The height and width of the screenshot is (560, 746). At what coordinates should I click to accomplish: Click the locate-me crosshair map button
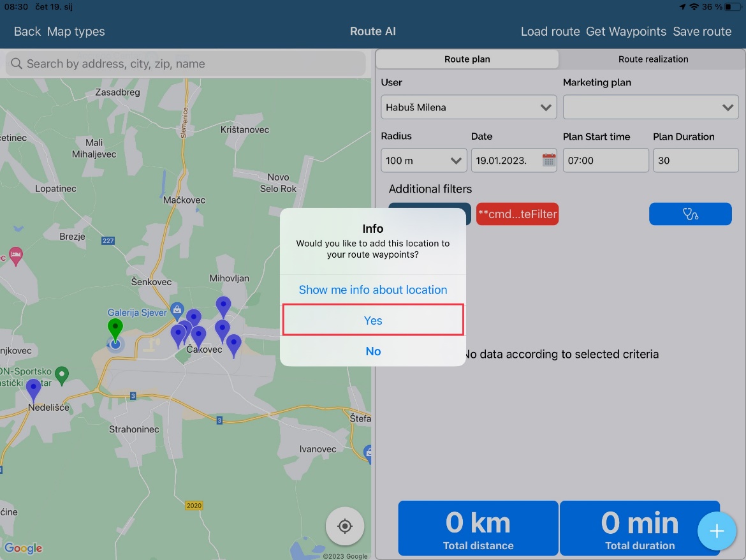coord(344,526)
